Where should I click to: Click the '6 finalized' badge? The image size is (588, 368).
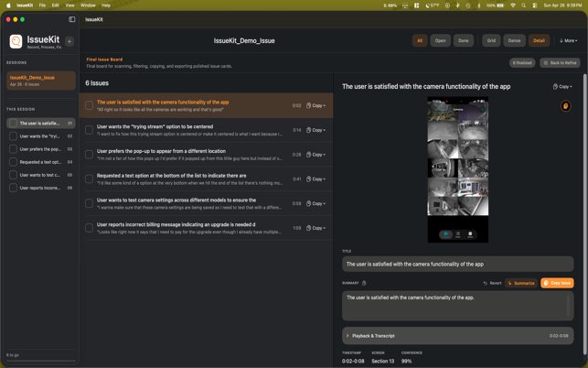pos(522,63)
